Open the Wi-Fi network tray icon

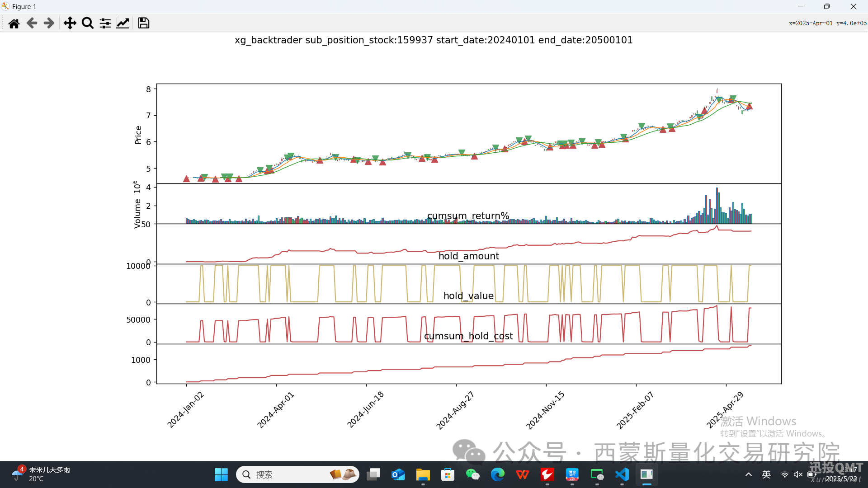click(x=785, y=474)
